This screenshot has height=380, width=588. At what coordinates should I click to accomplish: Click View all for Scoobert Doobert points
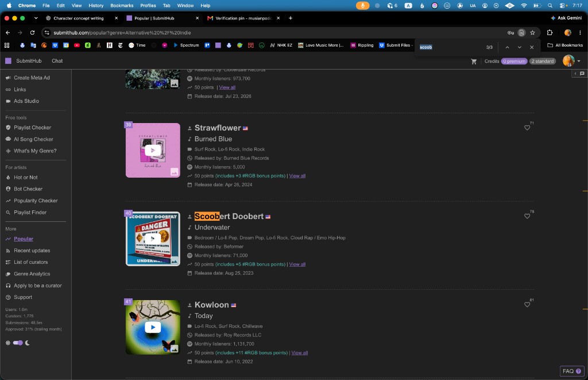[x=297, y=264]
